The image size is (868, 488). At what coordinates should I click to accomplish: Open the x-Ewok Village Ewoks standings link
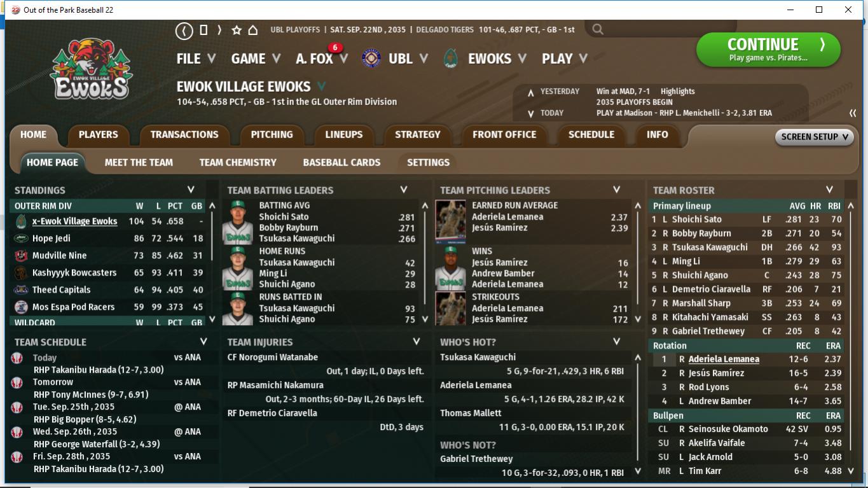coord(74,221)
